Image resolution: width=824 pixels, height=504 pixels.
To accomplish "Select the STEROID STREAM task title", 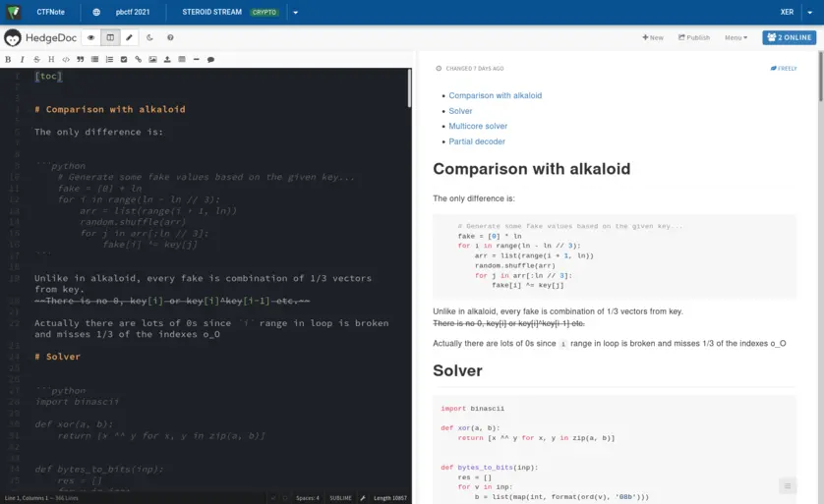I will [211, 12].
